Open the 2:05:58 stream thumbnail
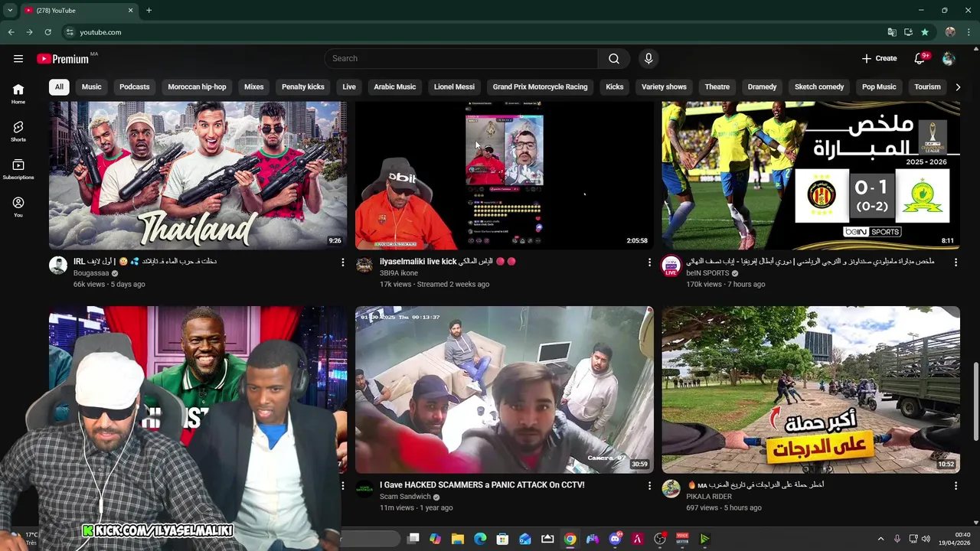This screenshot has width=980, height=551. coord(505,175)
